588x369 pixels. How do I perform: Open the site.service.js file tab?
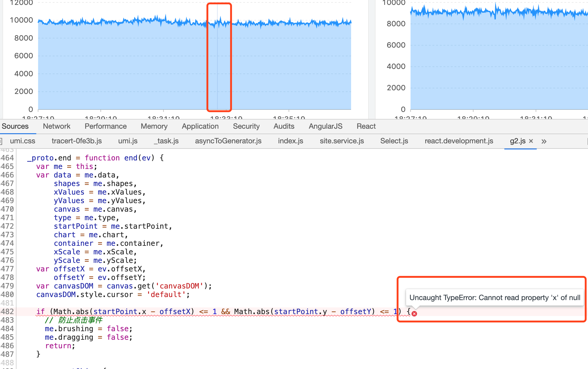point(342,141)
